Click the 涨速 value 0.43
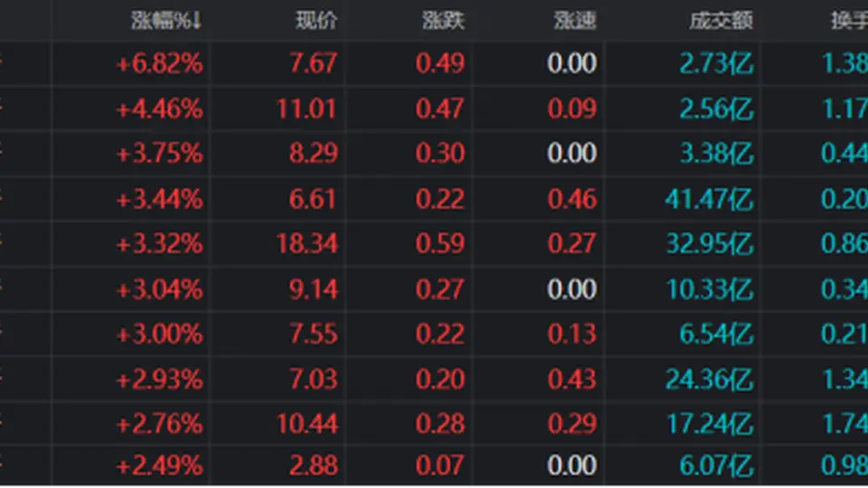The width and height of the screenshot is (868, 488). 571,379
